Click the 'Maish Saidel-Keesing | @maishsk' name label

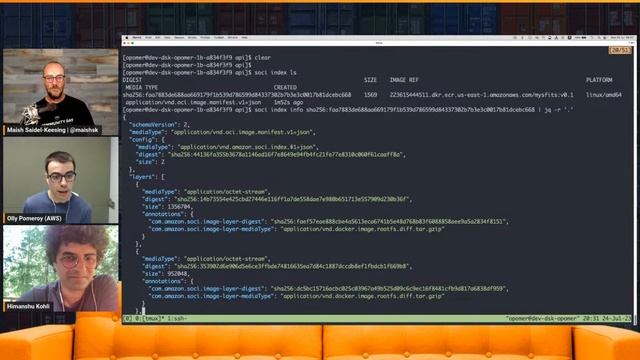click(52, 130)
